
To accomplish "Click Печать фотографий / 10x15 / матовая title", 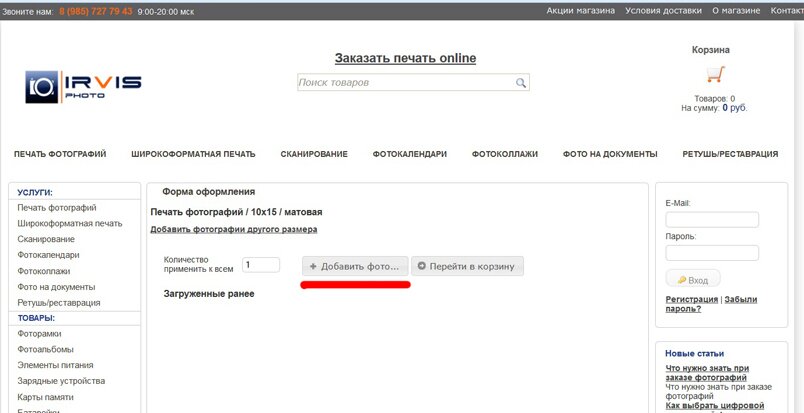I will point(236,212).
